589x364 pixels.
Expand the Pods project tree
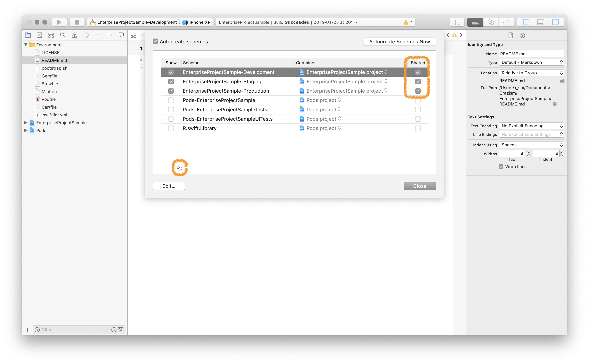pos(26,130)
